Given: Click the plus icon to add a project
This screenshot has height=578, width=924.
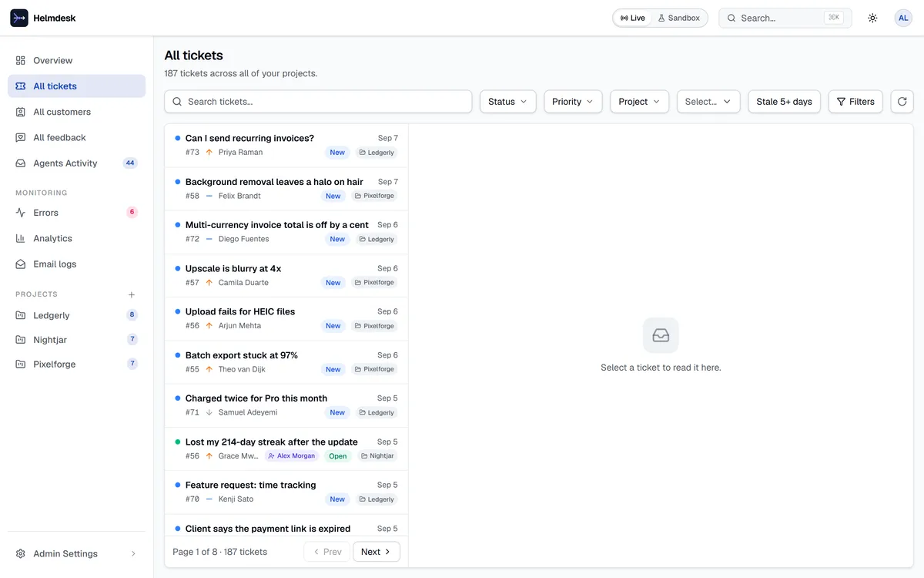Looking at the screenshot, I should pos(132,294).
